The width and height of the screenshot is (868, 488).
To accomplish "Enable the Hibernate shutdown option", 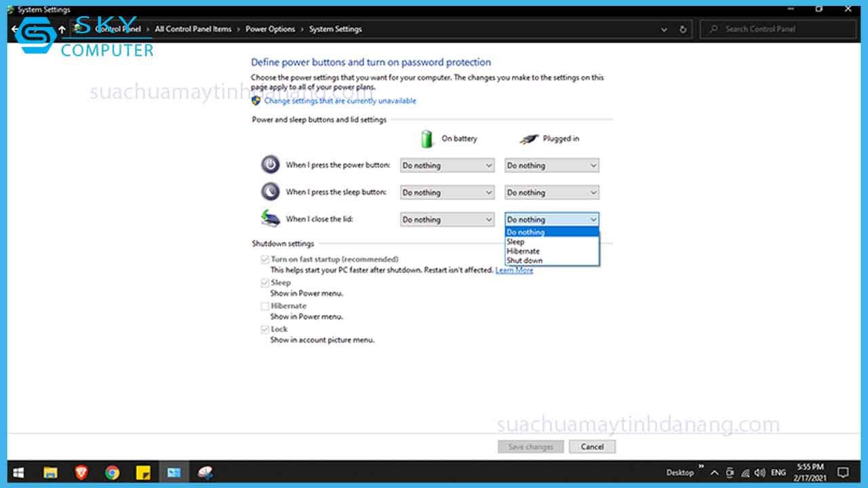I will click(x=264, y=306).
